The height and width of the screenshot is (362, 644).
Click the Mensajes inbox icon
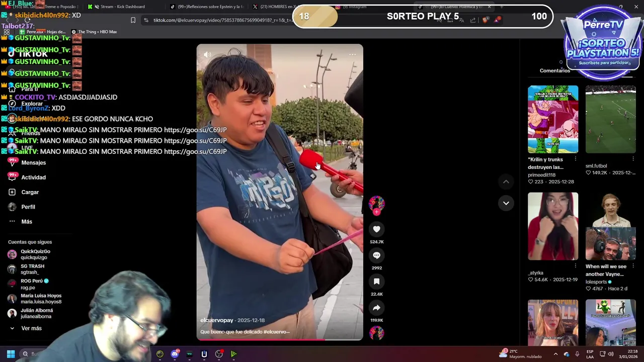pyautogui.click(x=12, y=162)
